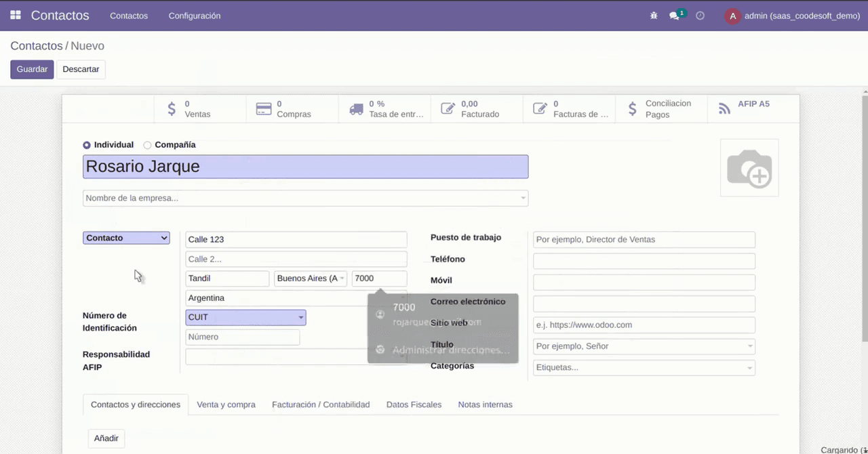Screen dimensions: 868x454
Task: Open the Nombre de la empresa dropdown
Action: point(305,198)
